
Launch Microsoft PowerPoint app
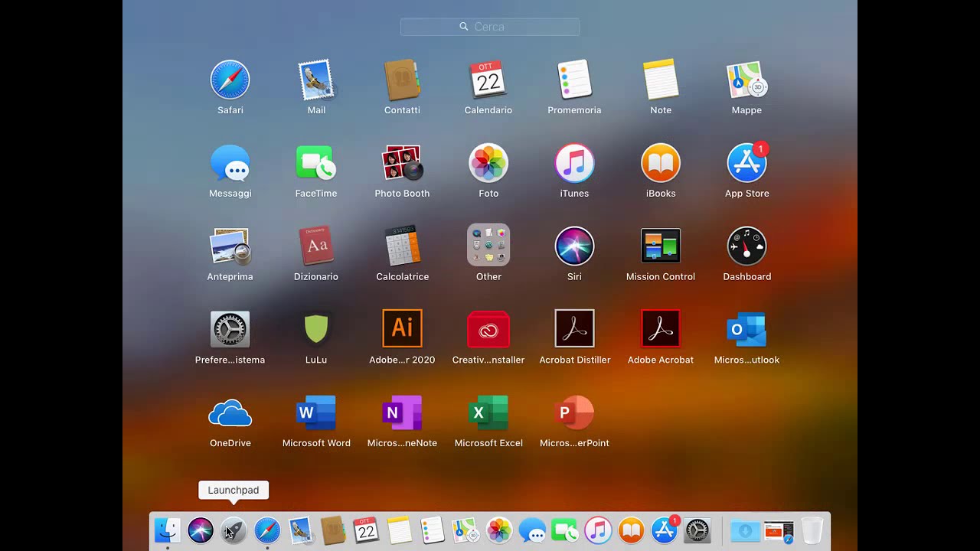tap(574, 413)
